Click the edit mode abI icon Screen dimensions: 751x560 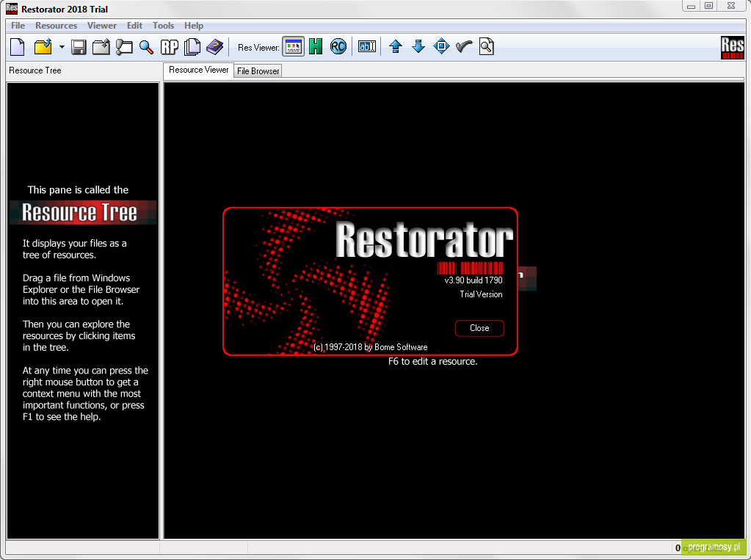pyautogui.click(x=367, y=46)
